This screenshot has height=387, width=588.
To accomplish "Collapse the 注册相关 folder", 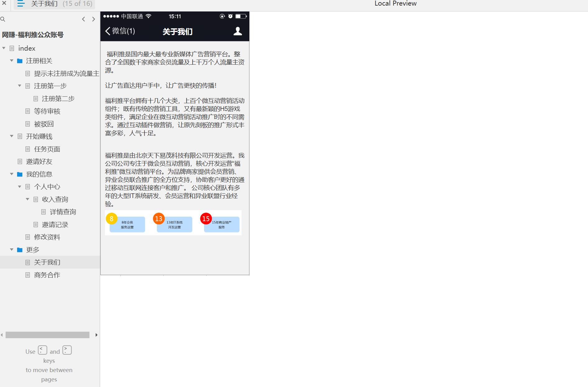I will 11,61.
